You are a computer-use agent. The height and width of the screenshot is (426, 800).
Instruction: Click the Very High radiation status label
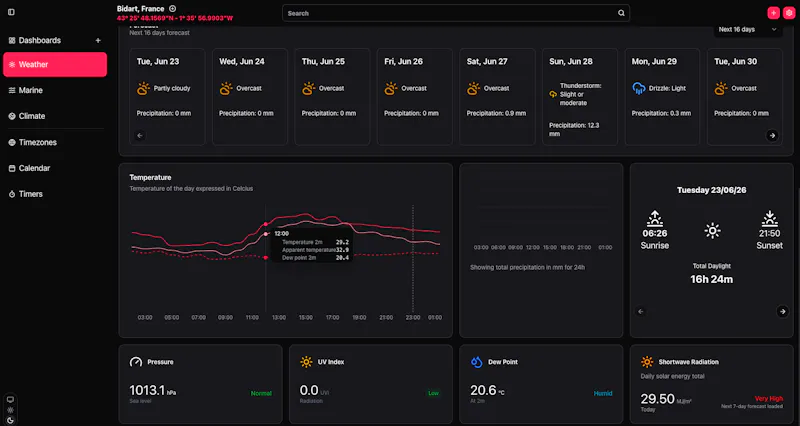(769, 399)
